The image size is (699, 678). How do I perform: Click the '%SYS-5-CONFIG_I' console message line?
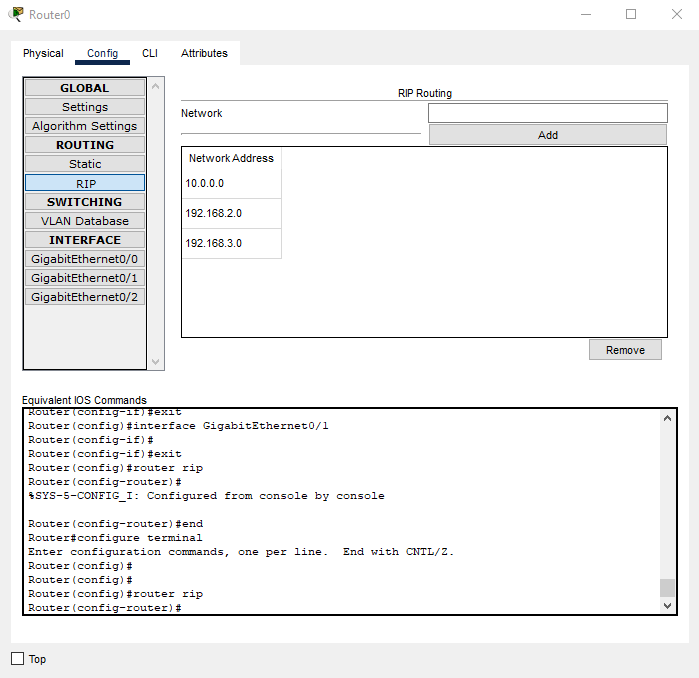pos(206,496)
